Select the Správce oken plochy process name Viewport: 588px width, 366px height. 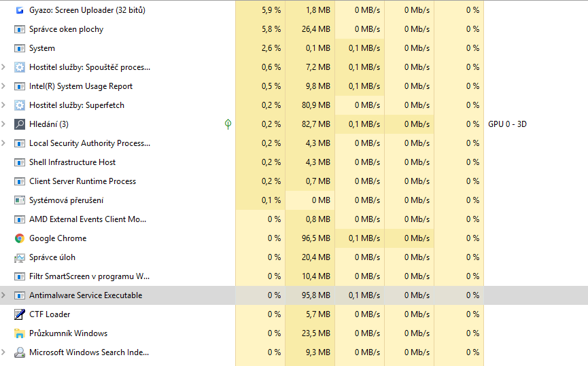[x=67, y=29]
